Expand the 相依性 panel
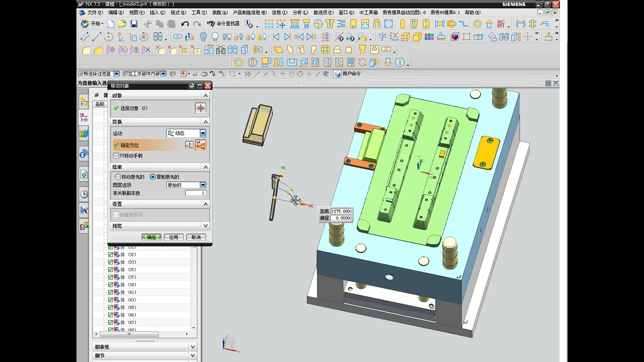The height and width of the screenshot is (362, 644). (192, 347)
